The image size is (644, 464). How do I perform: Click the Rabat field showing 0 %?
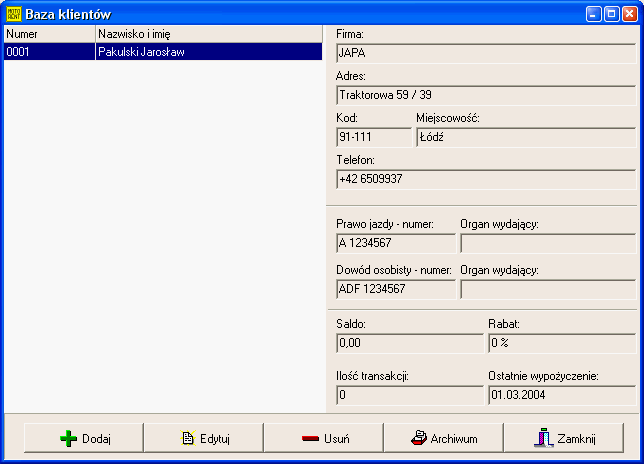coord(561,343)
